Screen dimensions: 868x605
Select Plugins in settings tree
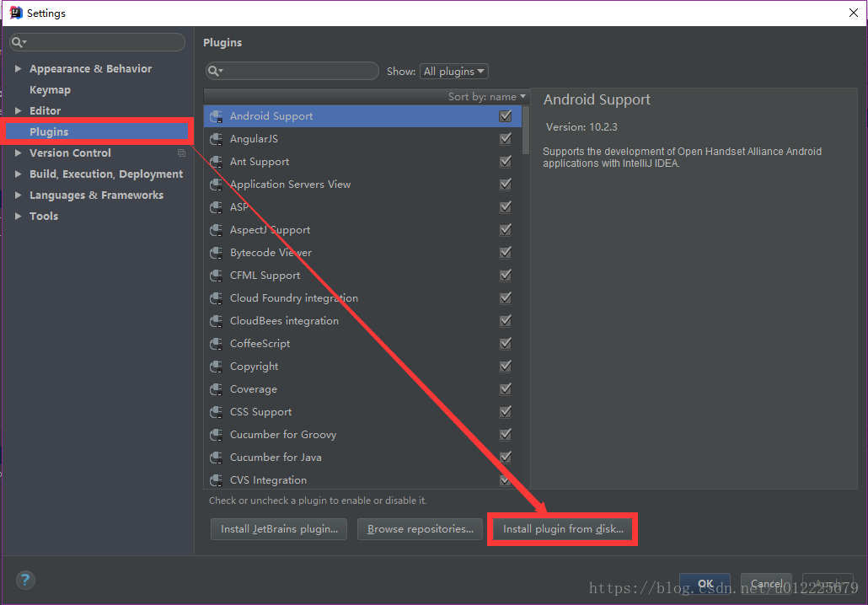point(97,131)
